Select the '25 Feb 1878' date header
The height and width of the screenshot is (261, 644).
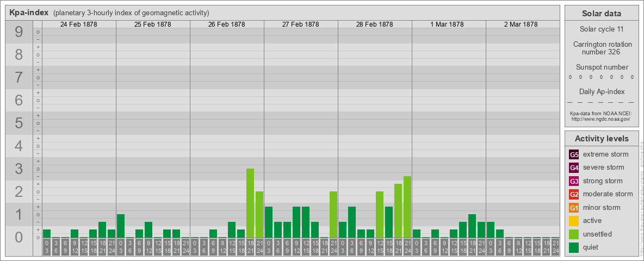153,24
